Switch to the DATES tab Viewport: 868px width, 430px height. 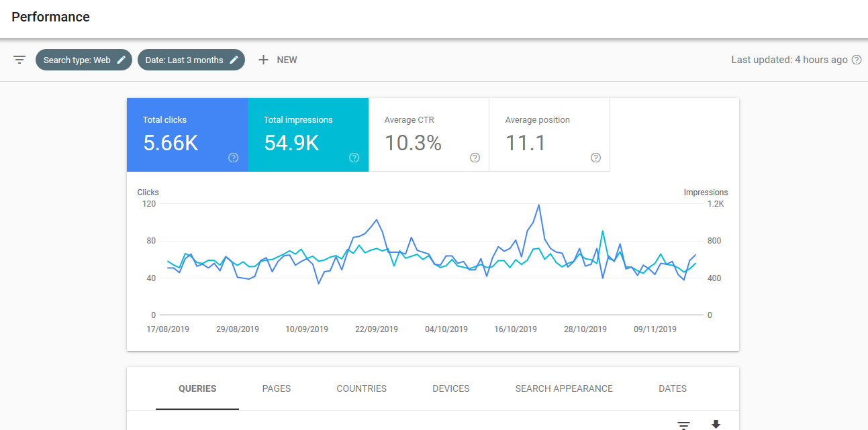(x=673, y=388)
